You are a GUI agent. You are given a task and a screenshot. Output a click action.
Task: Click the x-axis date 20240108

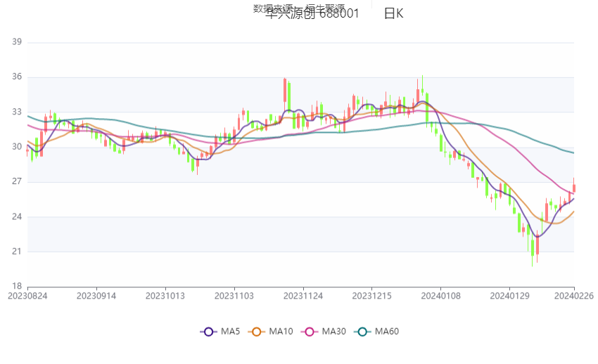point(441,296)
